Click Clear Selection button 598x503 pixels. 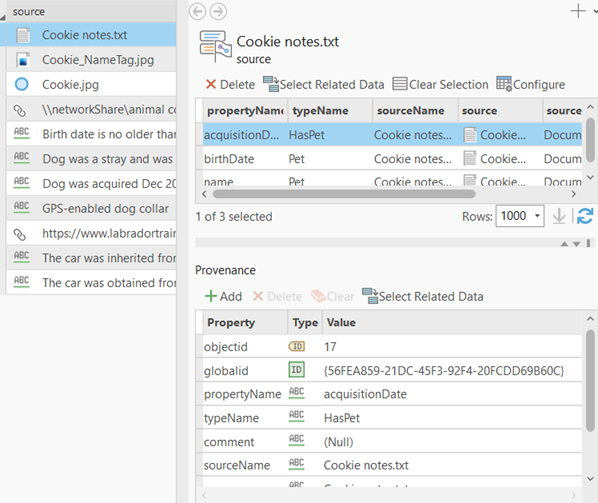pyautogui.click(x=440, y=84)
